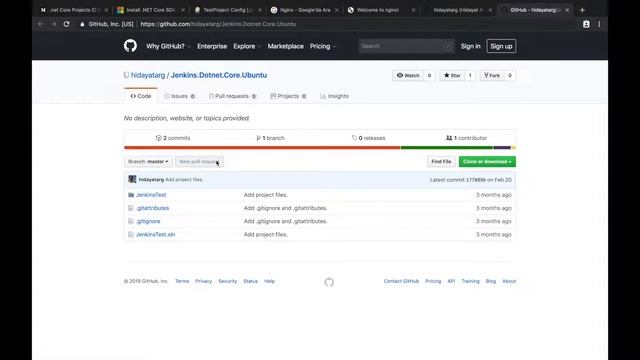Click the .gitignore file icon
The width and height of the screenshot is (640, 360).
(x=131, y=221)
